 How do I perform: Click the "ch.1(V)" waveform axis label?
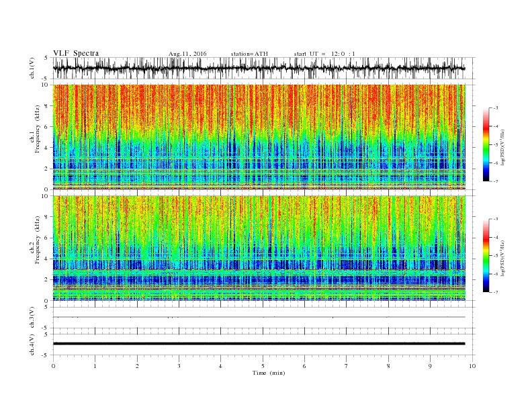(x=32, y=68)
